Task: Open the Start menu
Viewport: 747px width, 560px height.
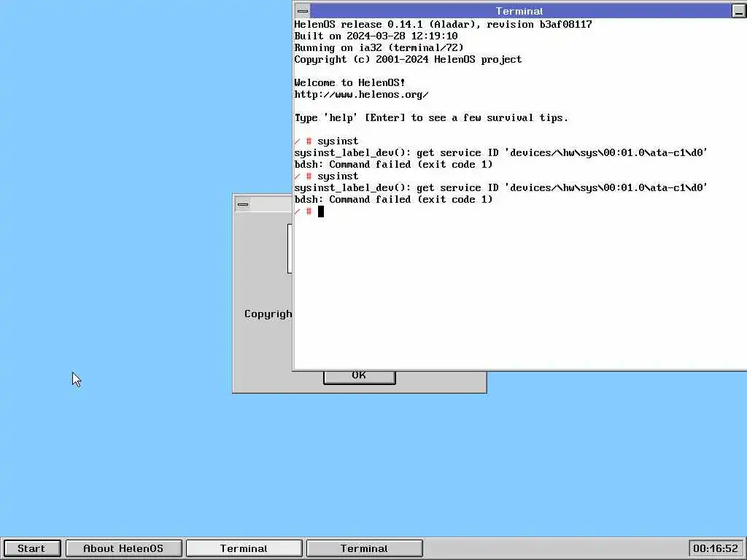Action: click(32, 548)
